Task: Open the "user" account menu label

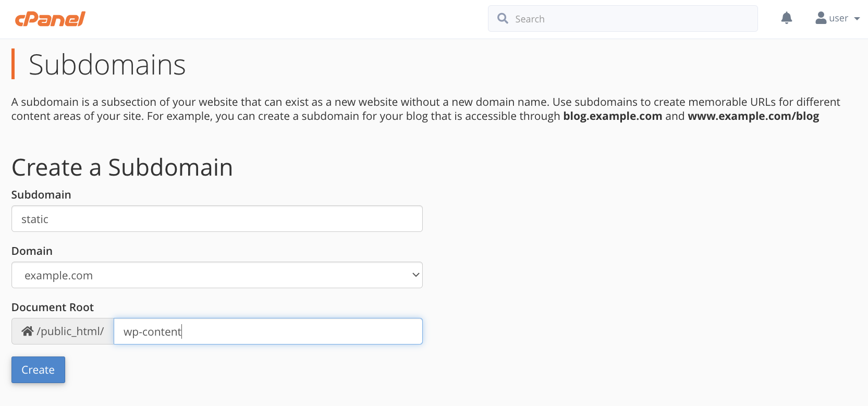Action: (838, 19)
